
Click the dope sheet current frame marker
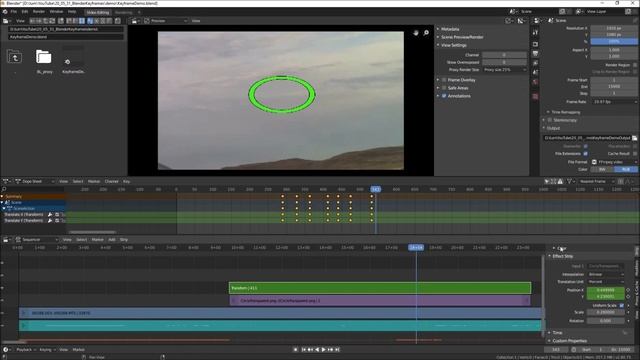376,189
